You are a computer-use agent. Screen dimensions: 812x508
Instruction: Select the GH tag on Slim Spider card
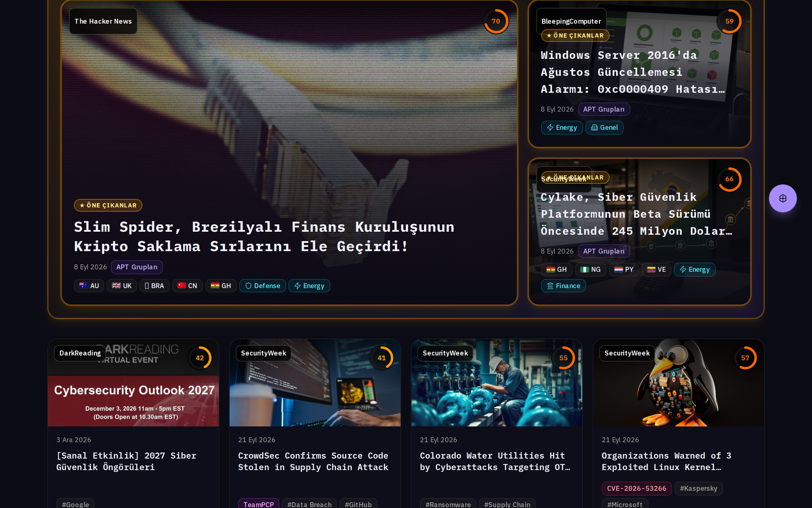221,286
